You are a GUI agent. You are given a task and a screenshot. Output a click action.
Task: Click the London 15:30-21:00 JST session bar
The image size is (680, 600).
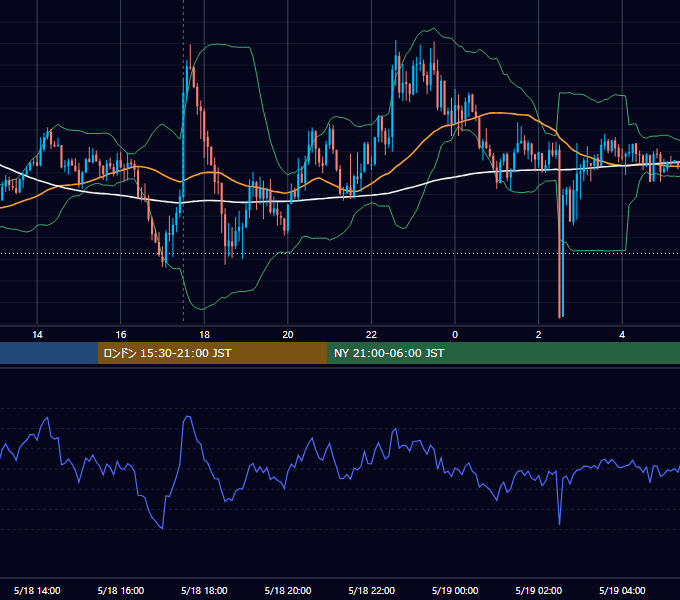coord(212,353)
